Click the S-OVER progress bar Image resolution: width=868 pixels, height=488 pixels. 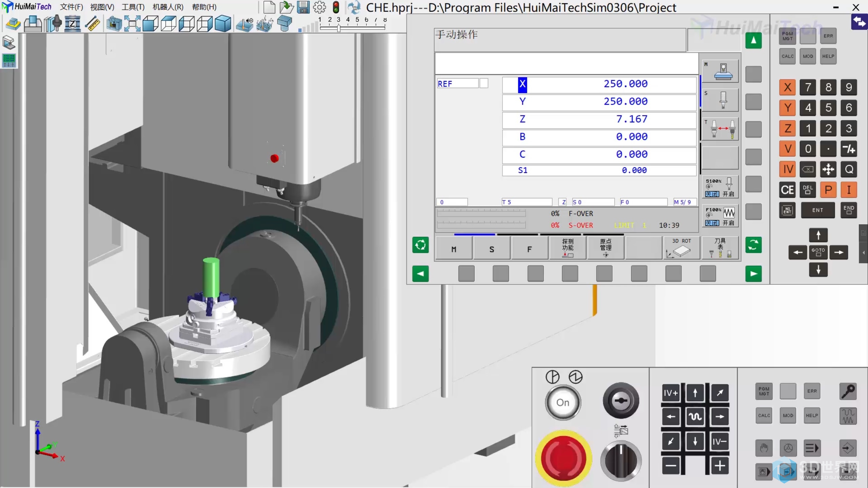pos(481,225)
